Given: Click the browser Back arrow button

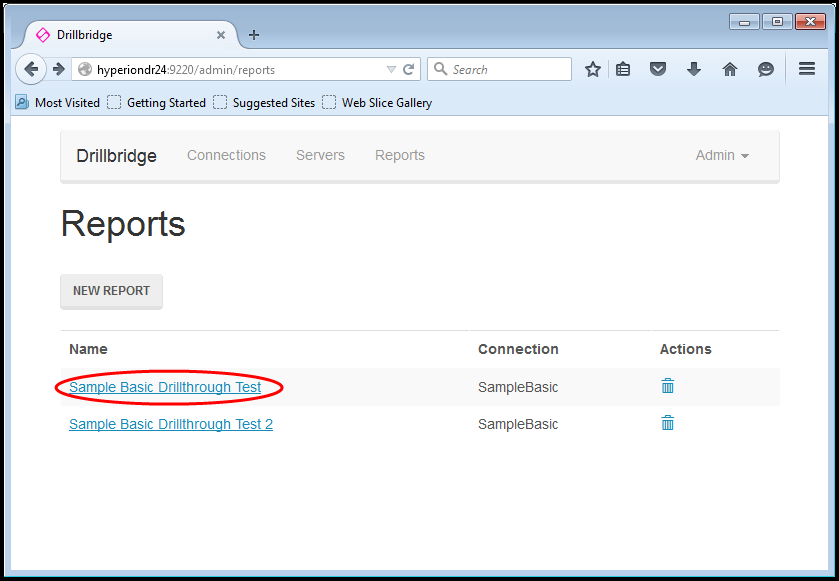Looking at the screenshot, I should (x=31, y=69).
